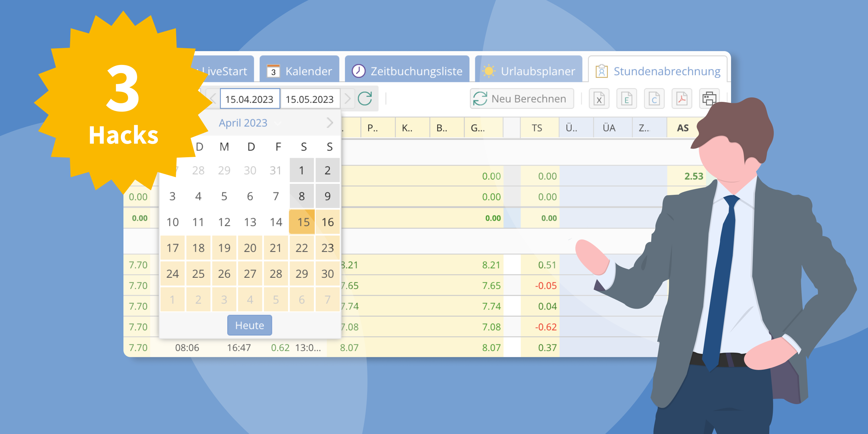Click the -0.62 value in TS column
The height and width of the screenshot is (434, 868).
tap(546, 327)
